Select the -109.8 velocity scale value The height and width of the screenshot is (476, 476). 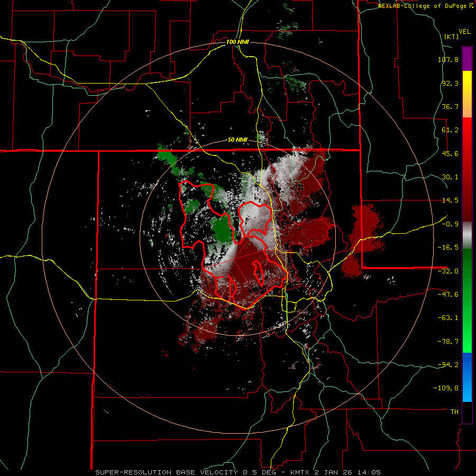point(446,388)
